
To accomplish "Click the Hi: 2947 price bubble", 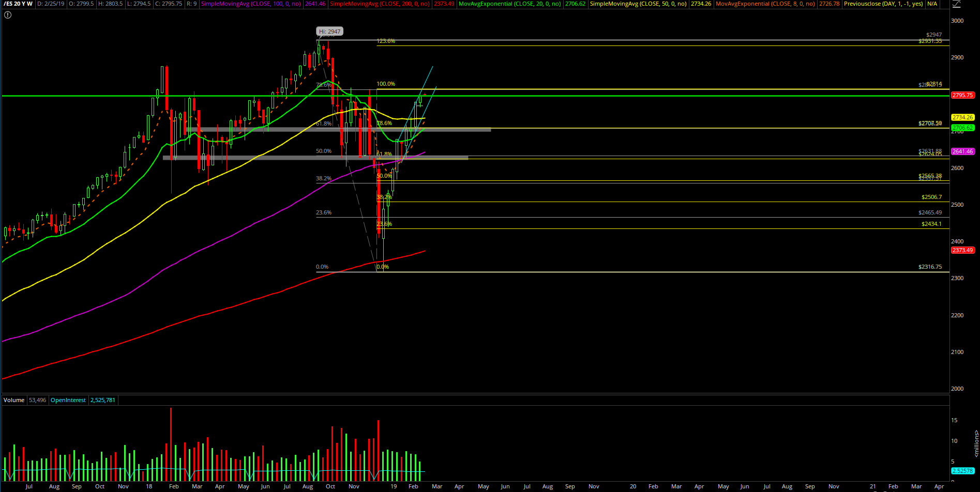I will coord(330,32).
